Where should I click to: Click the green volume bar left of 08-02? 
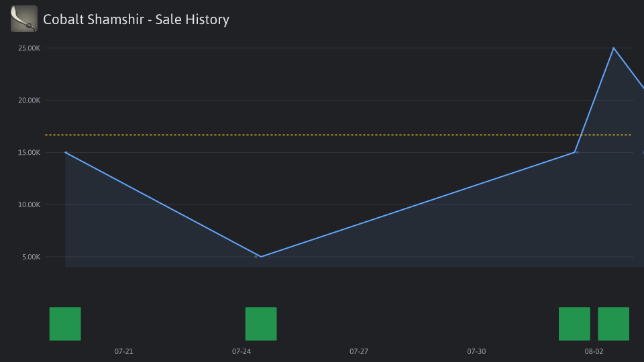[x=574, y=323]
